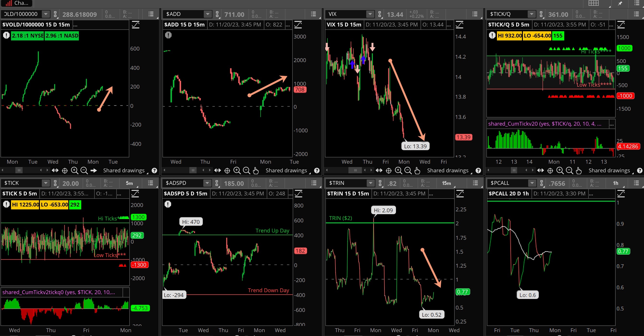Image resolution: width=644 pixels, height=336 pixels.
Task: Toggle symbol link clip beside $TRIN
Action: pos(380,183)
